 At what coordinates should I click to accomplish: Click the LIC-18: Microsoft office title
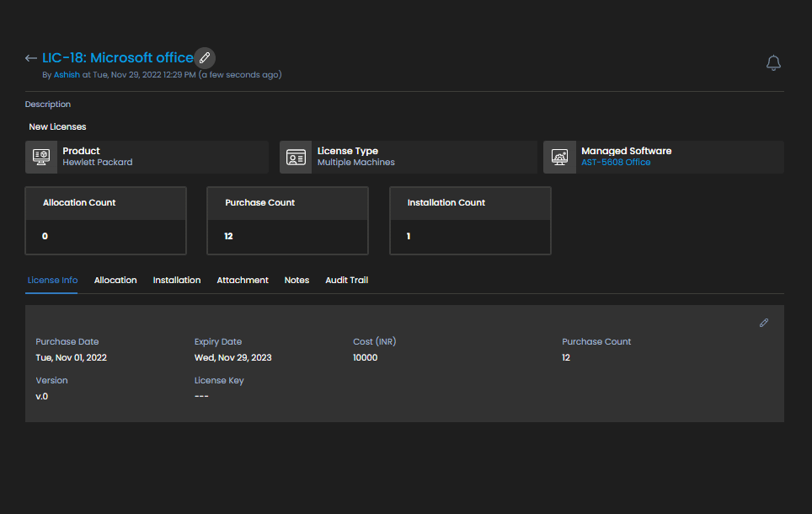118,57
